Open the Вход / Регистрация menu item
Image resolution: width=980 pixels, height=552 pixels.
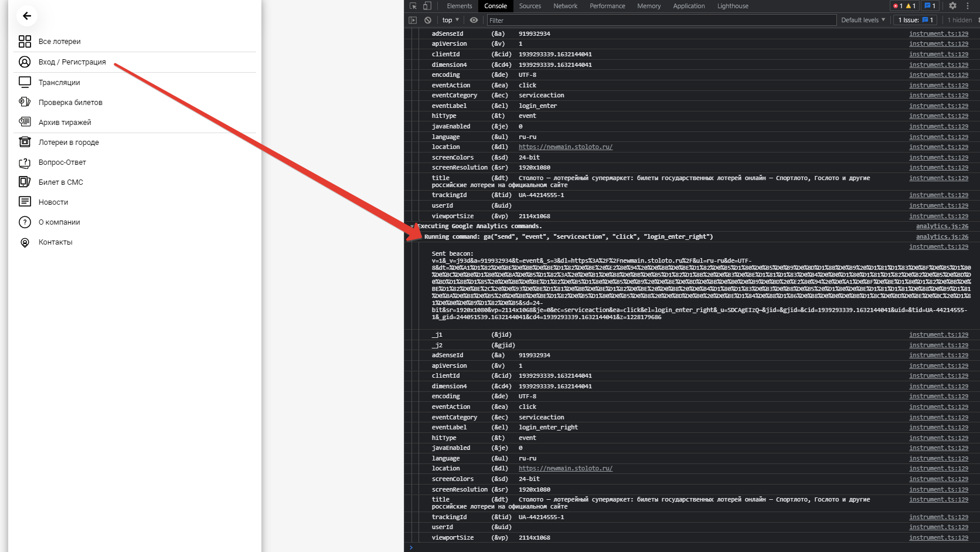tap(72, 62)
